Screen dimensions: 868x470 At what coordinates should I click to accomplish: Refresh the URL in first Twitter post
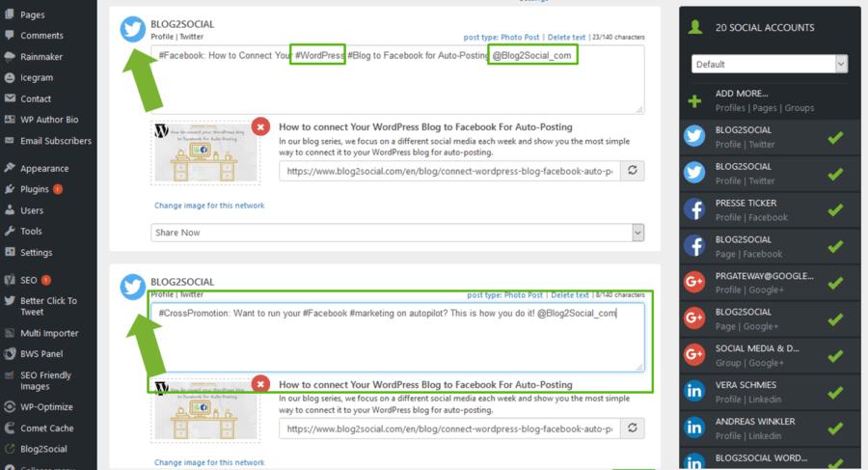click(632, 171)
